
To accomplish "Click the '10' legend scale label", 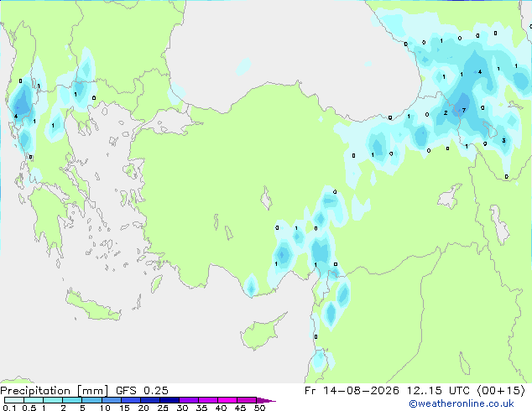I will [x=105, y=408].
